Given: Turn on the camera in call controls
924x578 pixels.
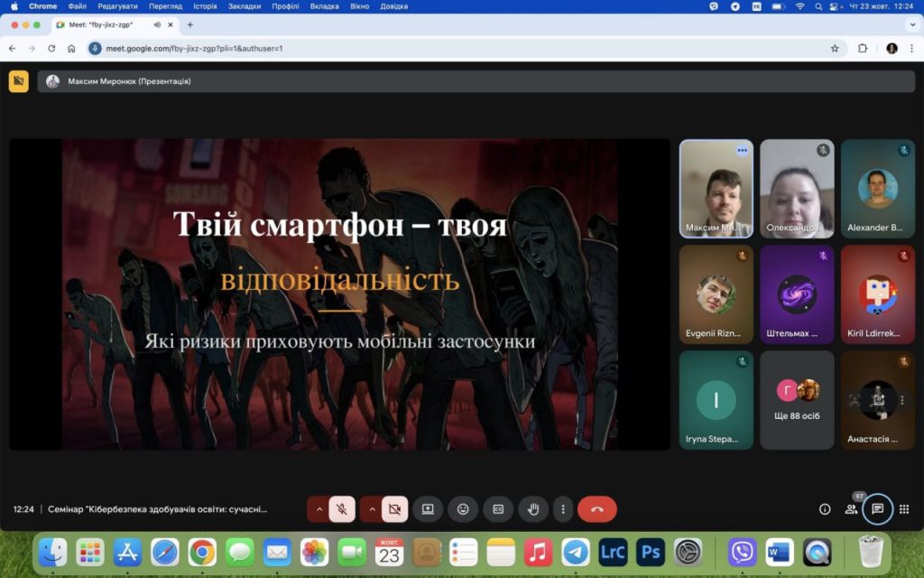Looking at the screenshot, I should point(394,509).
